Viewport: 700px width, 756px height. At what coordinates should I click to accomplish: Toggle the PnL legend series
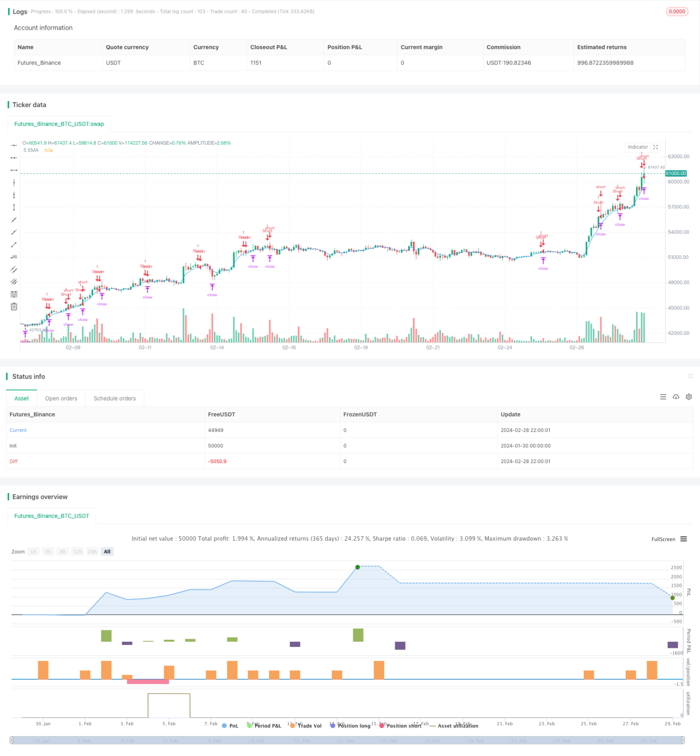coord(230,726)
